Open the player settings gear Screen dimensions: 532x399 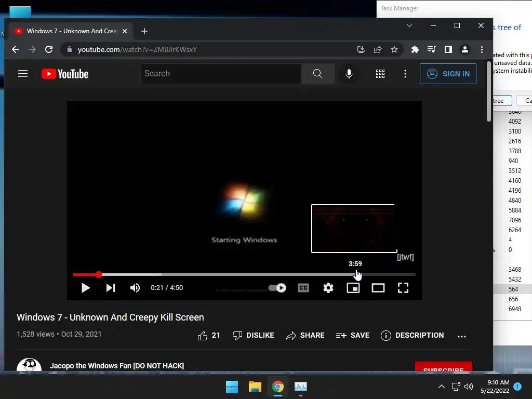328,288
